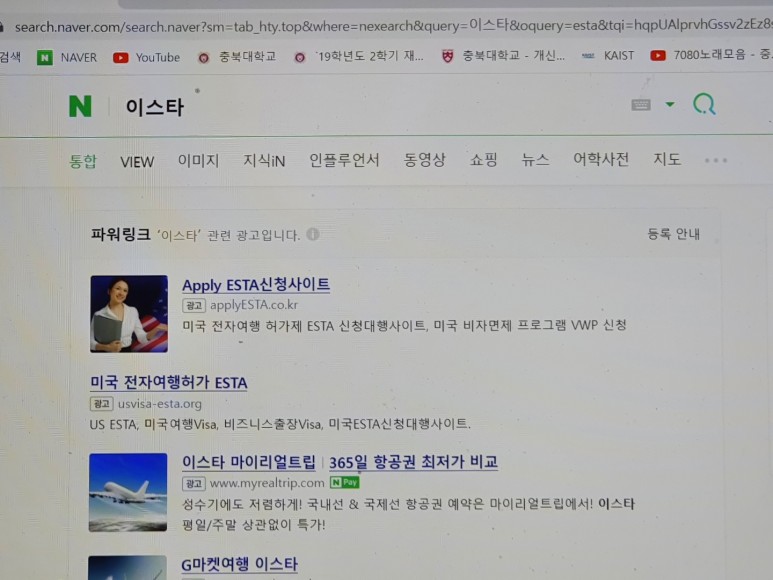Open the 미국 전자여행허가 ESTA link
The height and width of the screenshot is (580, 773).
(x=169, y=383)
